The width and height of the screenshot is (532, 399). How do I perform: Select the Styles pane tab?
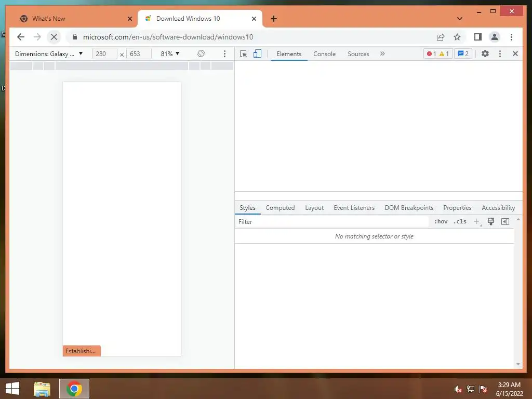coord(247,208)
